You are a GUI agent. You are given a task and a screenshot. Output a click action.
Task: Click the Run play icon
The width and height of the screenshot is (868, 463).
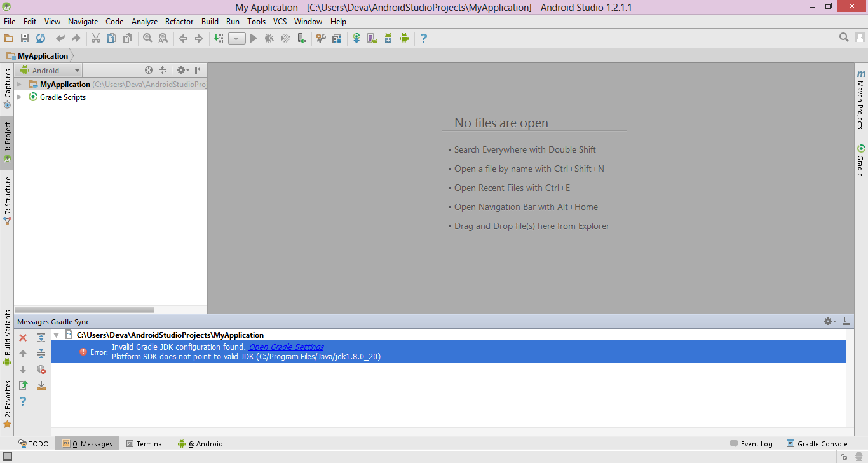254,38
